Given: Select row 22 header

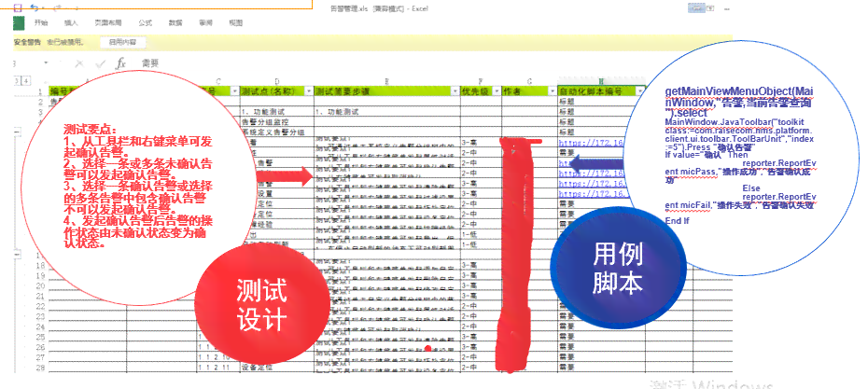Looking at the screenshot, I should 40,306.
